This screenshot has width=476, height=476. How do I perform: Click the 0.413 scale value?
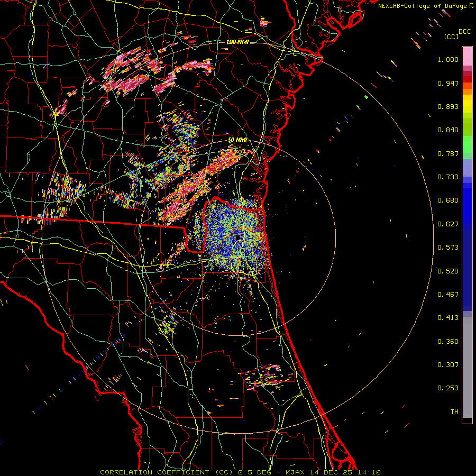(x=448, y=318)
